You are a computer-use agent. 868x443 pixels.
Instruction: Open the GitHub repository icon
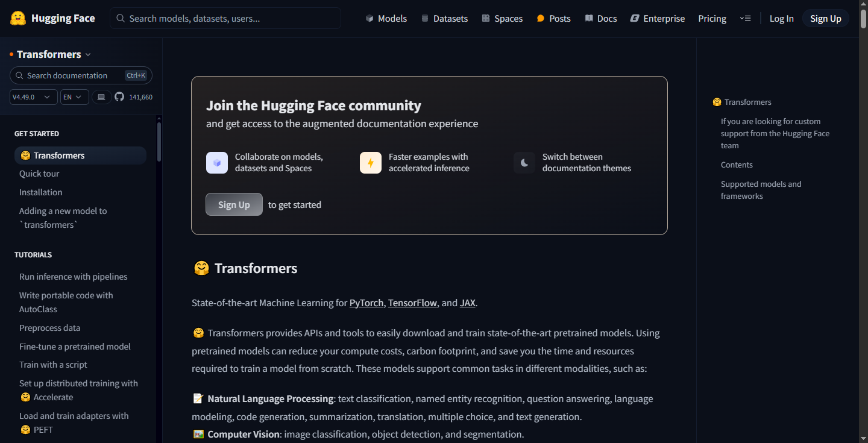coord(119,96)
